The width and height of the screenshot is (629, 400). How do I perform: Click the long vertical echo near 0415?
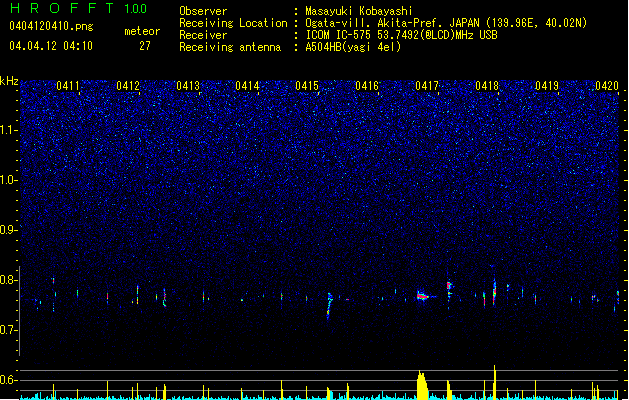pyautogui.click(x=329, y=306)
